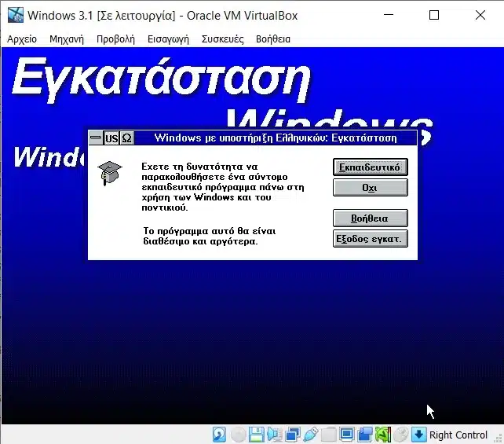This screenshot has width=504, height=444.
Task: Open the Αρχείο menu
Action: [22, 39]
